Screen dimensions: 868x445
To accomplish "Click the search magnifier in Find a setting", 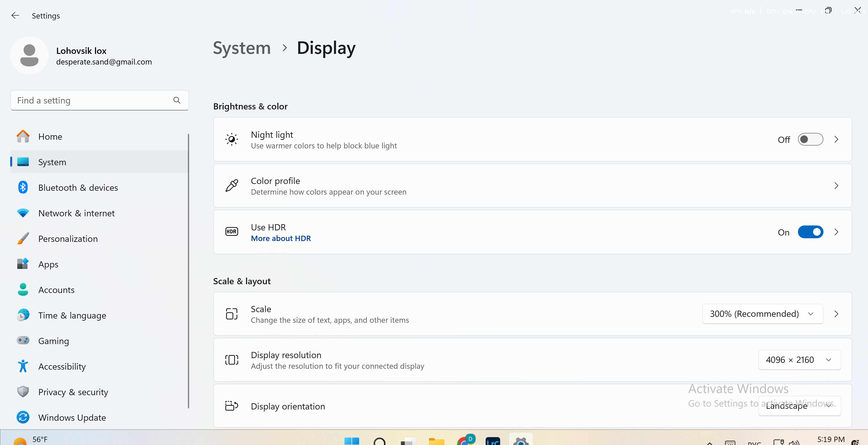I will click(x=177, y=100).
